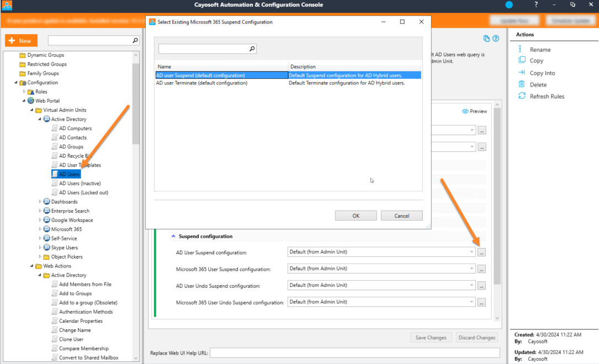Collapse the Suspend configuration section

click(x=173, y=236)
